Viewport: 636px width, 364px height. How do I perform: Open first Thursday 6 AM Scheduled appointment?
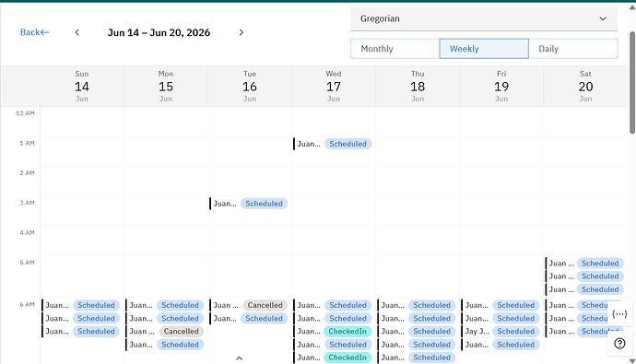[417, 305]
